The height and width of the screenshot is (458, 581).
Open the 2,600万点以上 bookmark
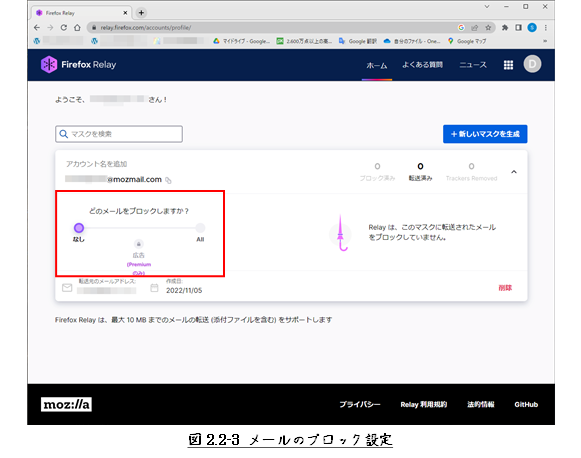click(x=304, y=41)
